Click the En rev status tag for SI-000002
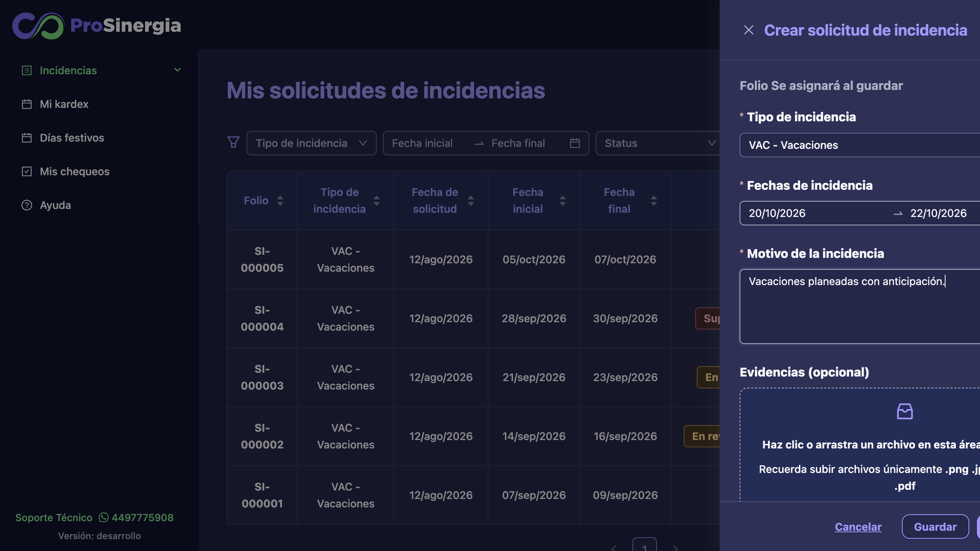 pos(702,436)
